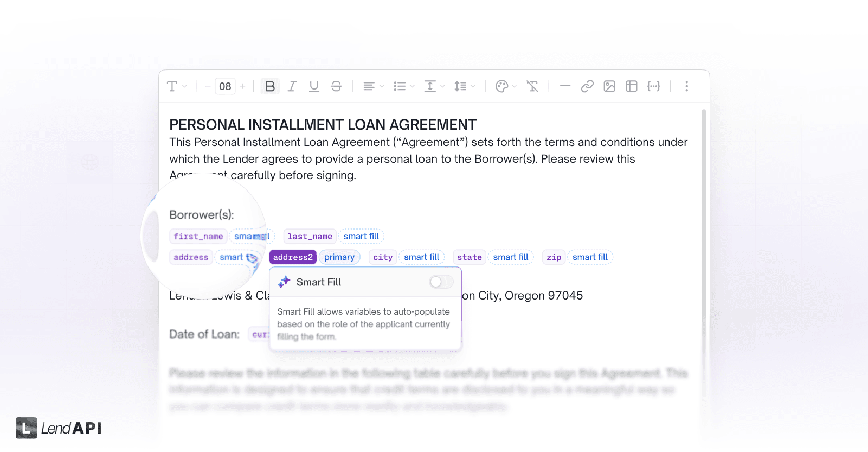This screenshot has width=868, height=452.
Task: Clear text formatting
Action: click(532, 86)
